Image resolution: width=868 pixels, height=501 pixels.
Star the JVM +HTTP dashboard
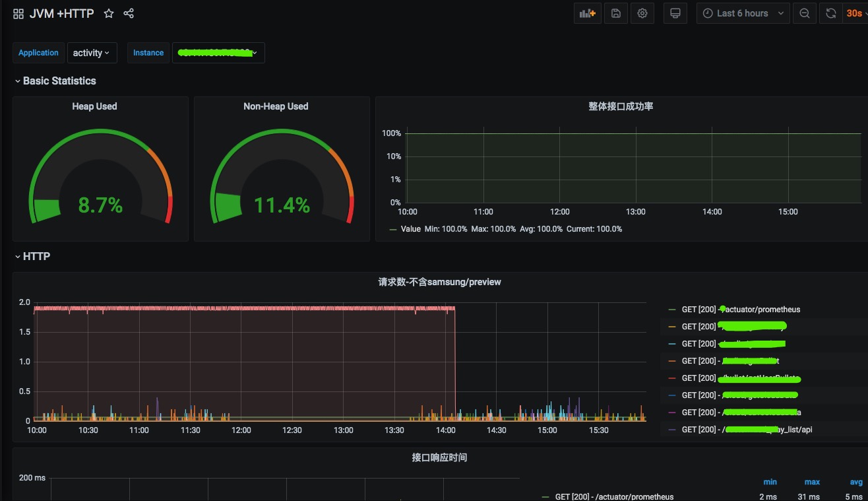point(109,14)
